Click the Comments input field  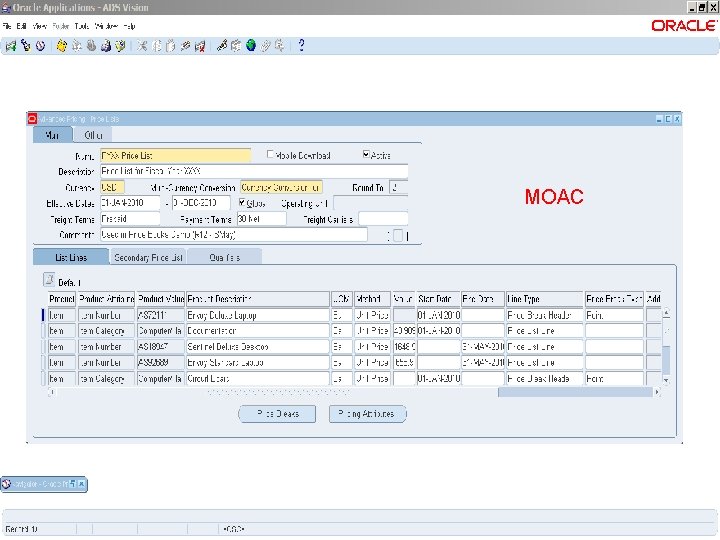pyautogui.click(x=234, y=235)
